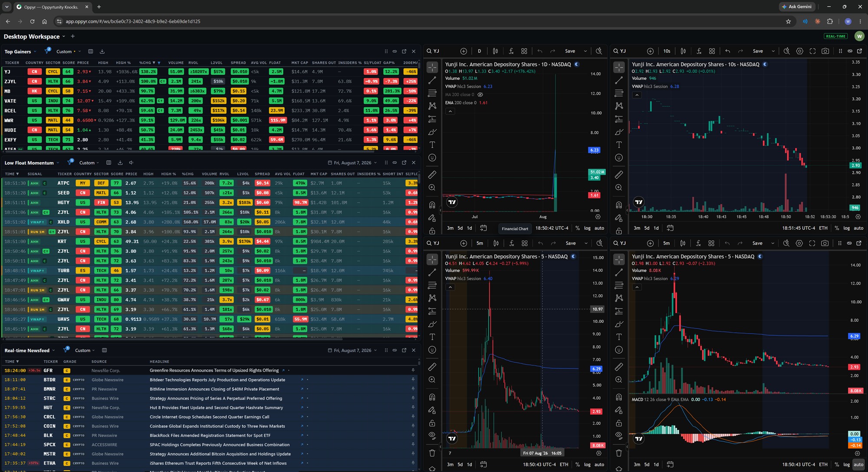868x472 pixels.
Task: Open the indicators fx menu in 1D chart
Action: [511, 51]
